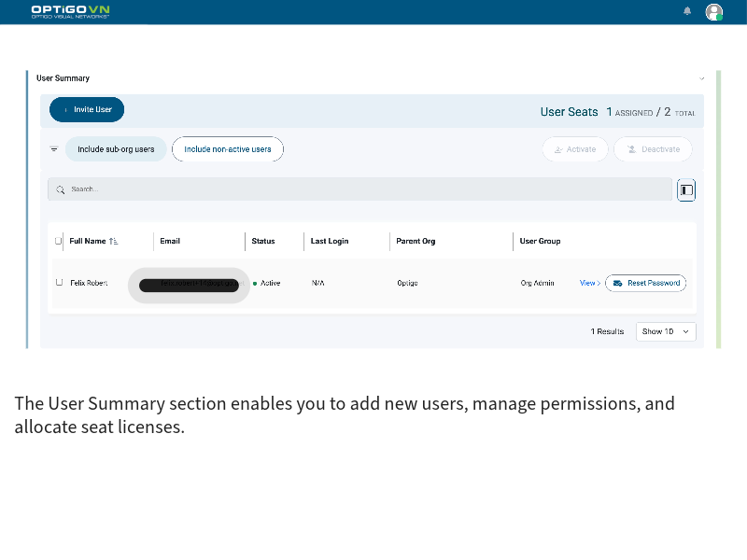Collapse the User Summary section chevron
The image size is (747, 560).
(701, 78)
